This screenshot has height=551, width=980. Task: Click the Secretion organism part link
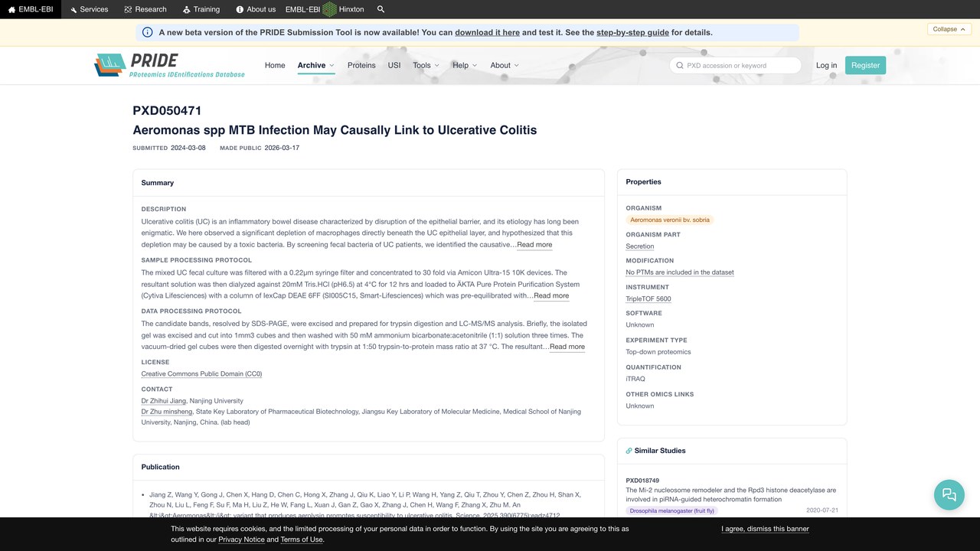(640, 246)
